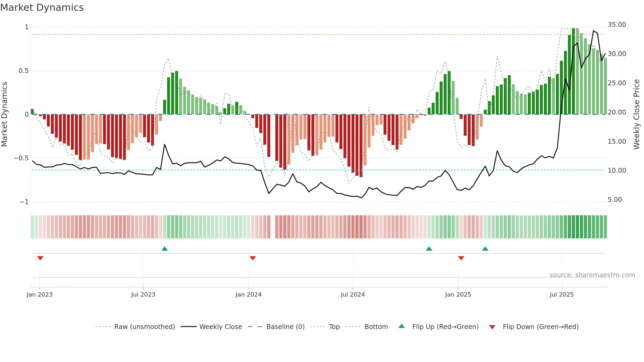The width and height of the screenshot is (644, 362).
Task: Click the Jan 2023 x-axis label
Action: tap(40, 294)
